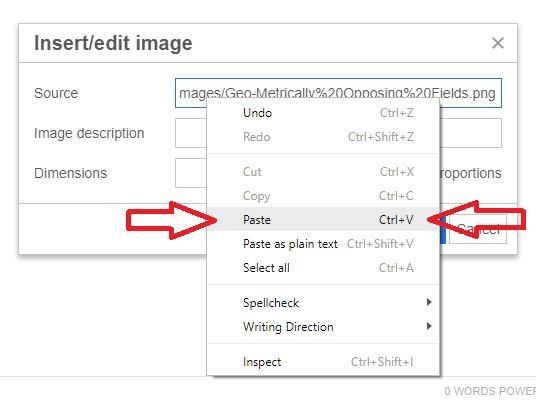Click the Source URL input field
This screenshot has height=403, width=536.
(338, 93)
